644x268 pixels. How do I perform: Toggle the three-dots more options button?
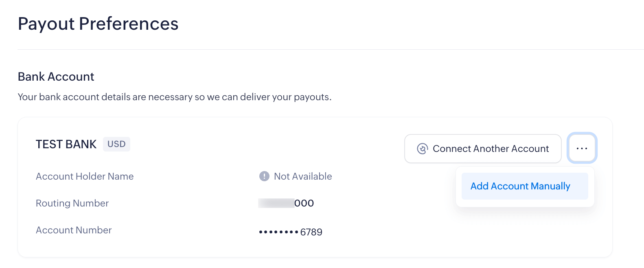582,148
